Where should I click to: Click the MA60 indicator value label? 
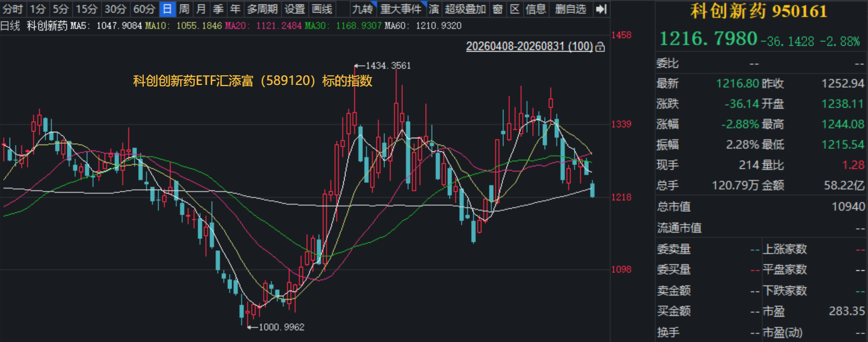pyautogui.click(x=423, y=26)
